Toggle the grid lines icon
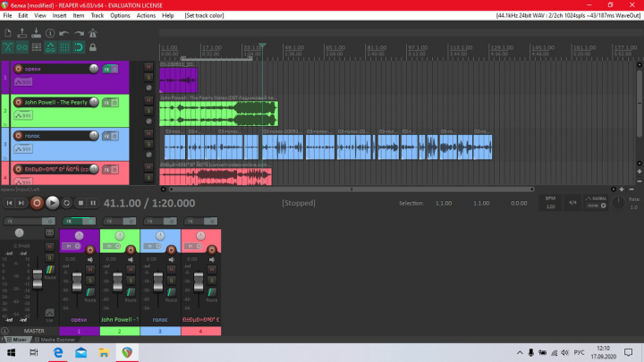Viewport: 644px width, 362px height. pyautogui.click(x=64, y=47)
